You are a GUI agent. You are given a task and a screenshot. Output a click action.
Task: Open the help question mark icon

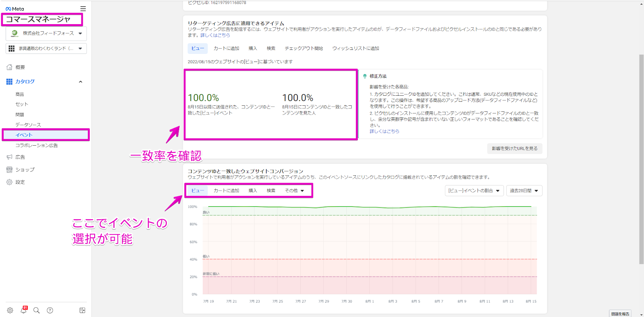point(50,310)
